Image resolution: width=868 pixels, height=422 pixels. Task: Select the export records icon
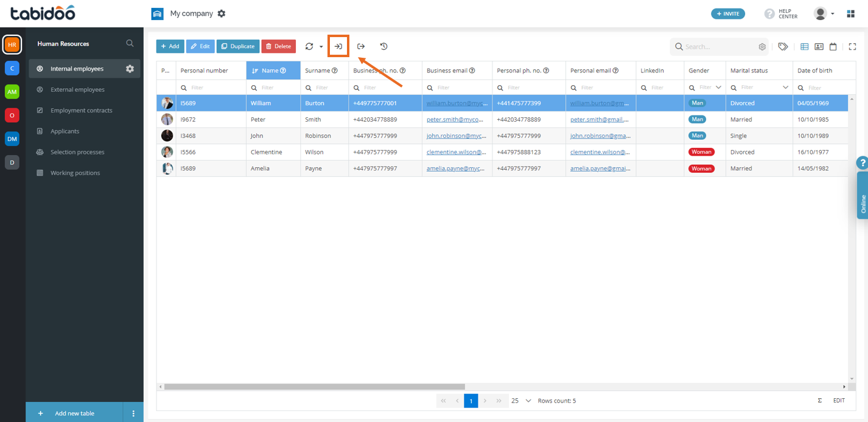(360, 46)
